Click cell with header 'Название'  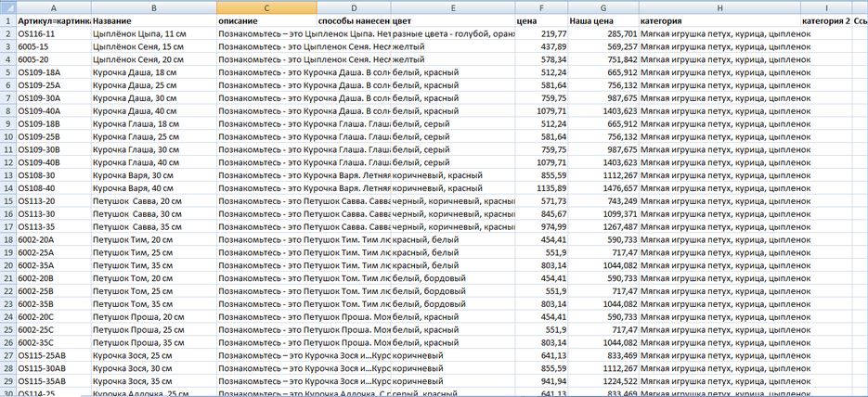coord(154,21)
